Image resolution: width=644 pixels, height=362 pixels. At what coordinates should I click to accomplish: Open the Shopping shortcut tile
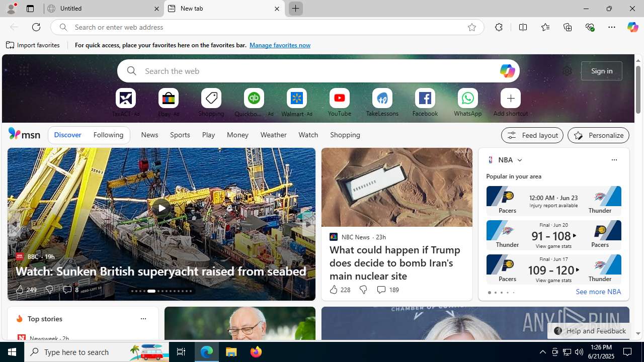click(211, 102)
